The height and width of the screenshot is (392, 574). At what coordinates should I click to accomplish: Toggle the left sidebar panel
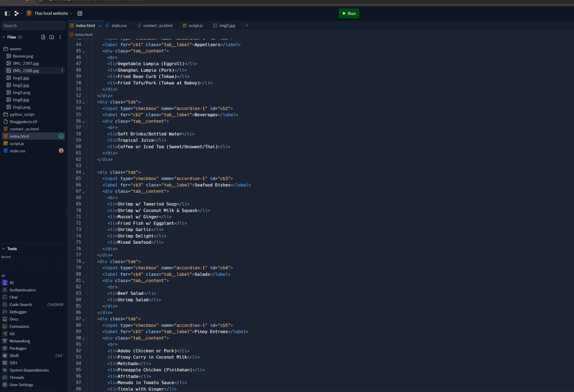point(7,13)
